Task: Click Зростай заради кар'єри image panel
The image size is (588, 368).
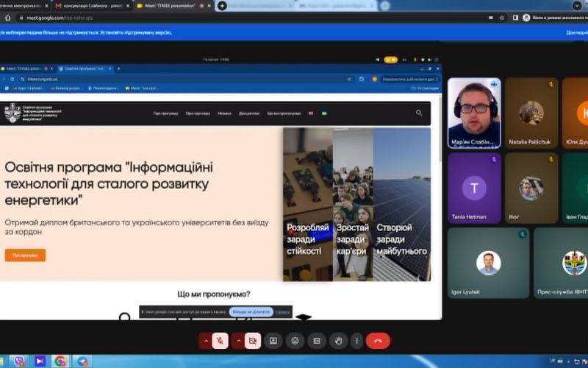Action: (x=353, y=205)
